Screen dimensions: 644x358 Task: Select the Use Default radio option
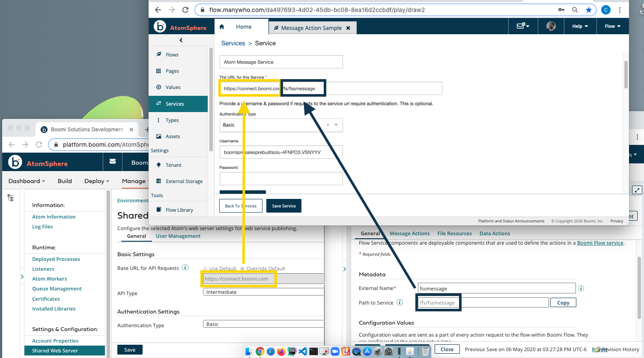click(206, 269)
